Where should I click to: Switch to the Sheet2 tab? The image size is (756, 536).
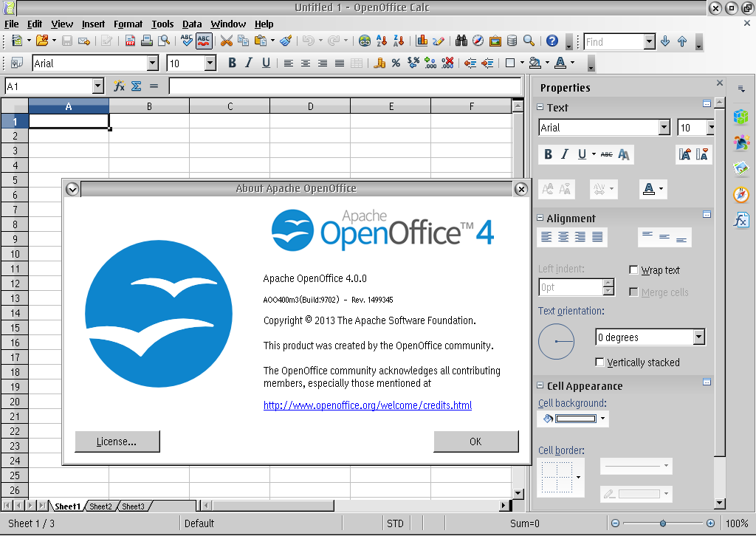tap(100, 506)
